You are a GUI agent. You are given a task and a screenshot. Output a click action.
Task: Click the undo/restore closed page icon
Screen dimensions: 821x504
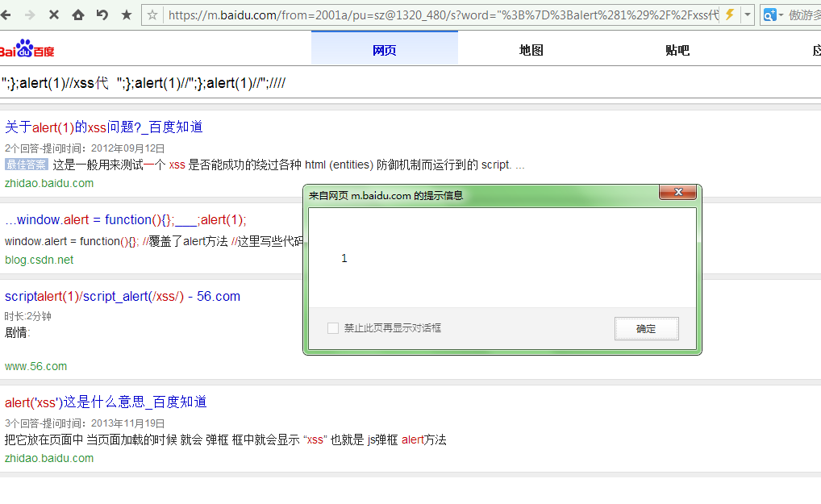pyautogui.click(x=102, y=15)
